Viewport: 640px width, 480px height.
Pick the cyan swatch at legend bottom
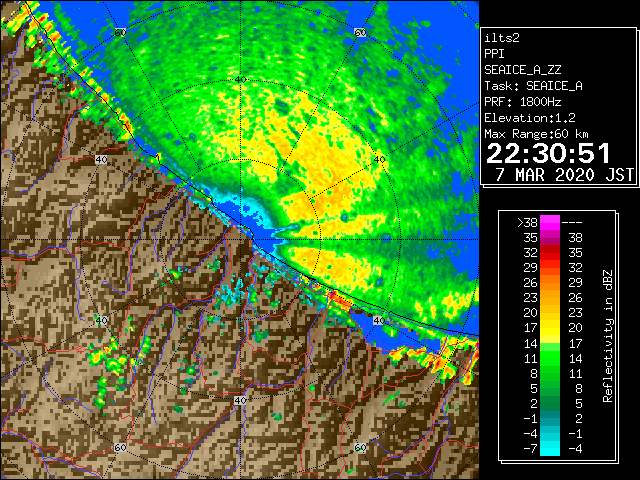tap(550, 449)
